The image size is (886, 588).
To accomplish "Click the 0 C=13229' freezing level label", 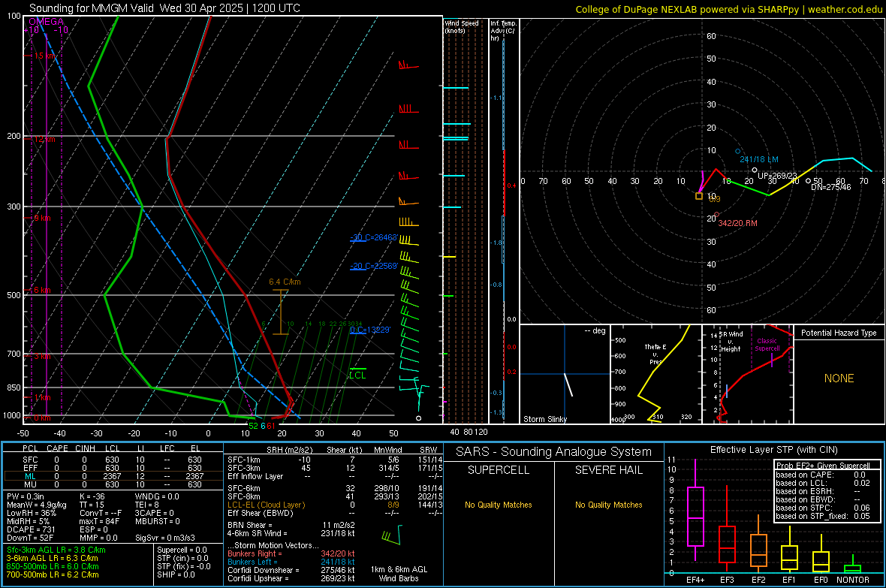I will coord(369,330).
